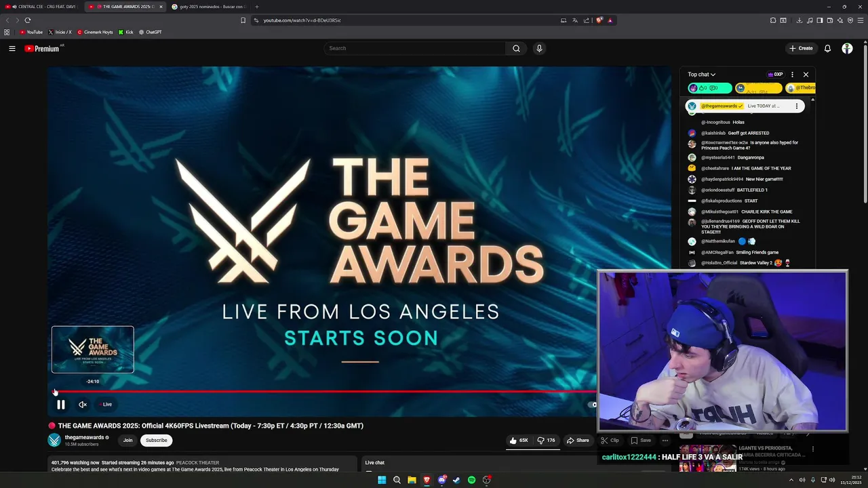
Task: Expand the Top chat dropdown
Action: (x=701, y=75)
